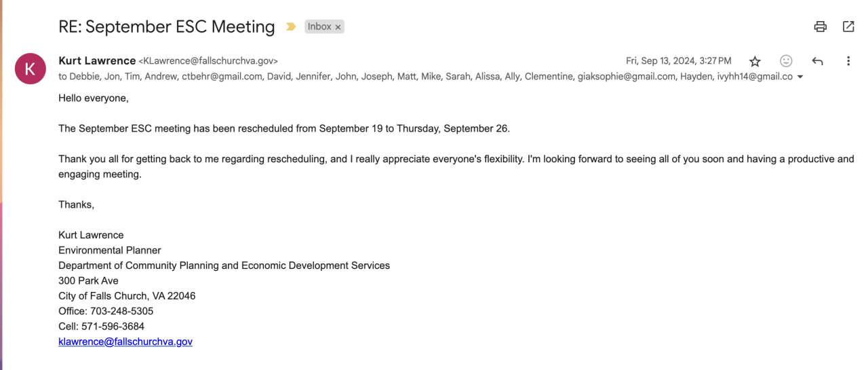Click giaksophie@gmail.com in the recipient list
This screenshot has width=868, height=370.
[627, 77]
